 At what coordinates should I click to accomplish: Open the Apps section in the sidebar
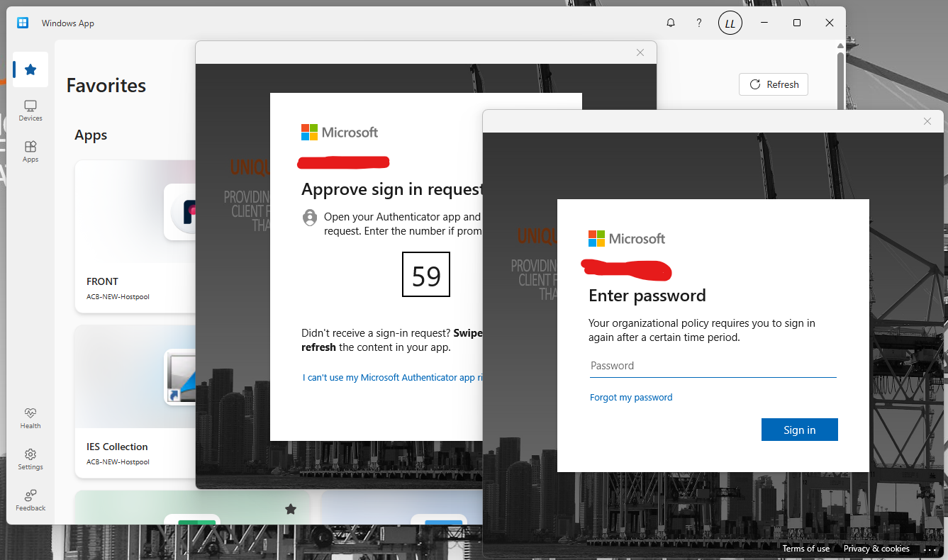click(30, 152)
